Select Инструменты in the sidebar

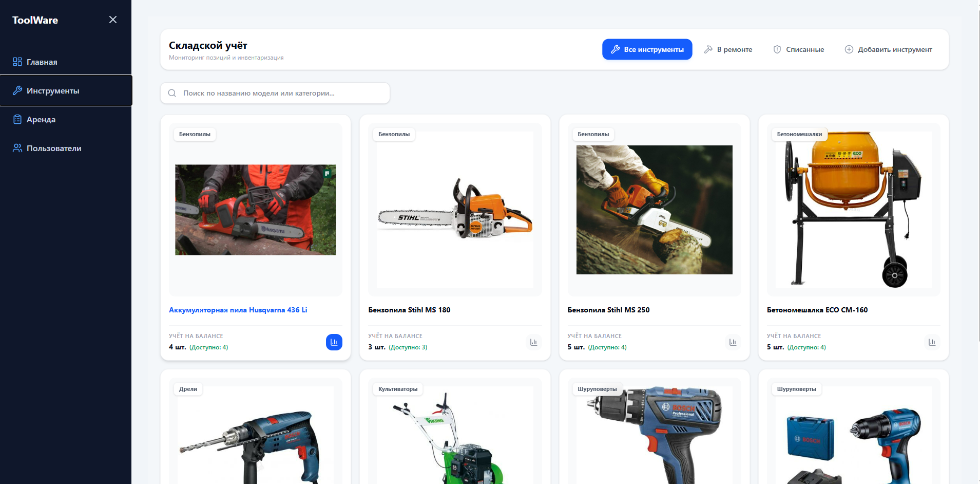(x=66, y=90)
